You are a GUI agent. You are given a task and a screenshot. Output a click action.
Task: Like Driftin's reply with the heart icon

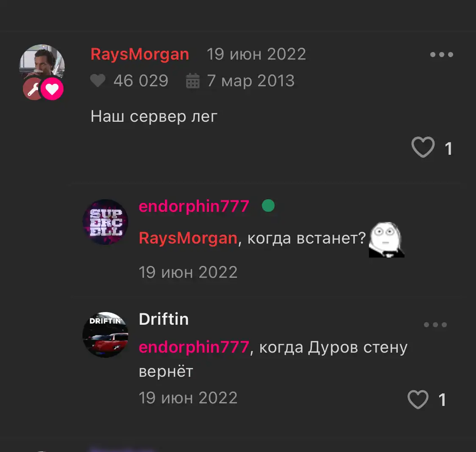[418, 399]
